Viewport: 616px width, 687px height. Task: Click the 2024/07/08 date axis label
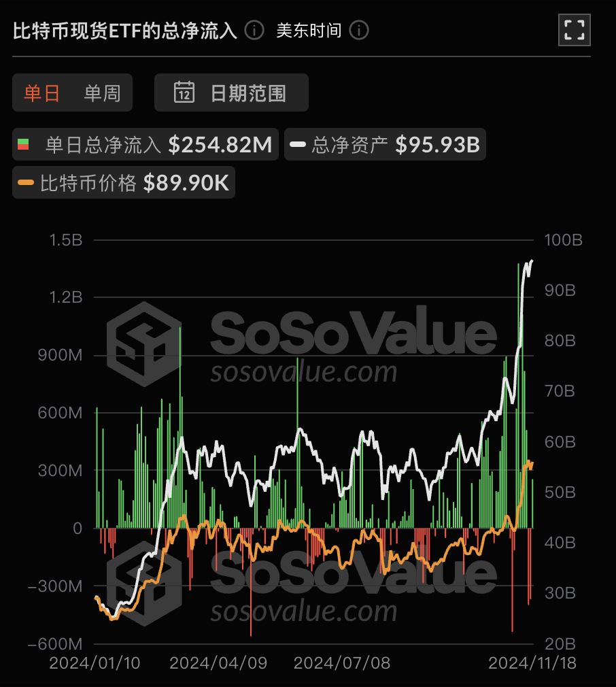click(x=342, y=663)
